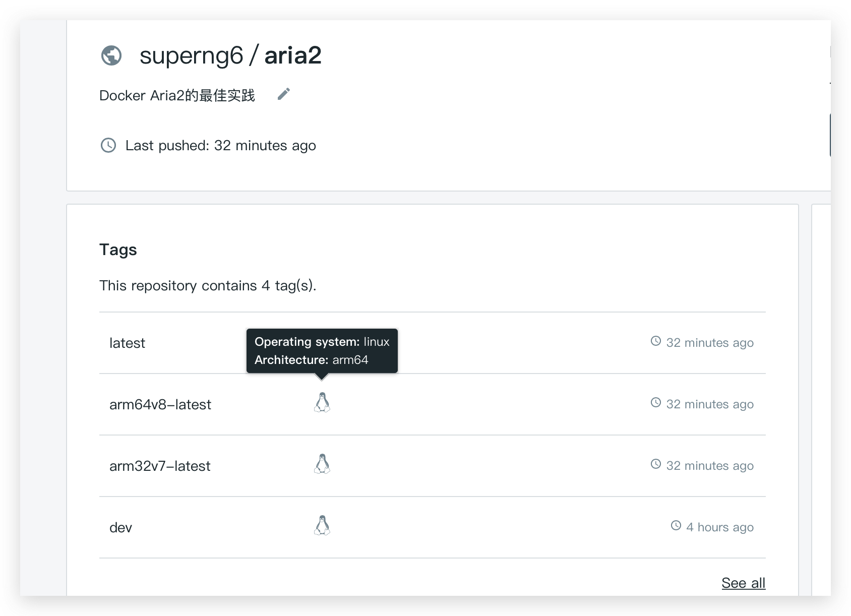The height and width of the screenshot is (616, 851).
Task: Click the clock icon in the latest row
Action: [656, 341]
